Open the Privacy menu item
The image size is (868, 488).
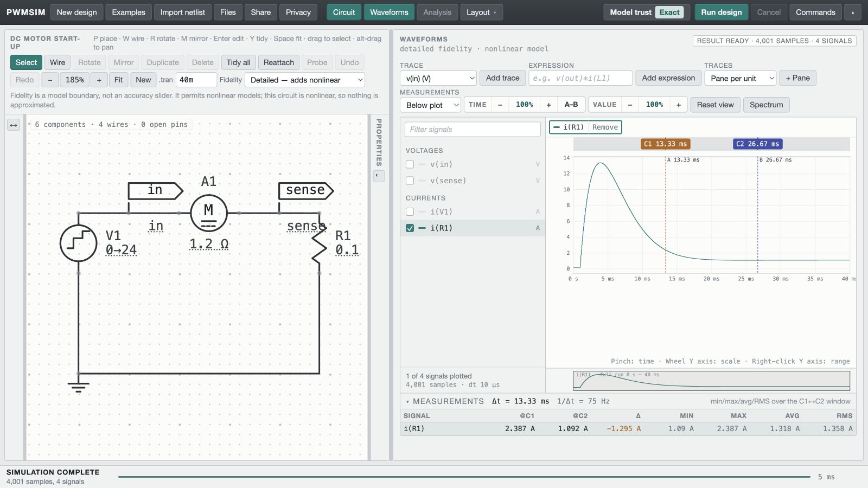[298, 12]
